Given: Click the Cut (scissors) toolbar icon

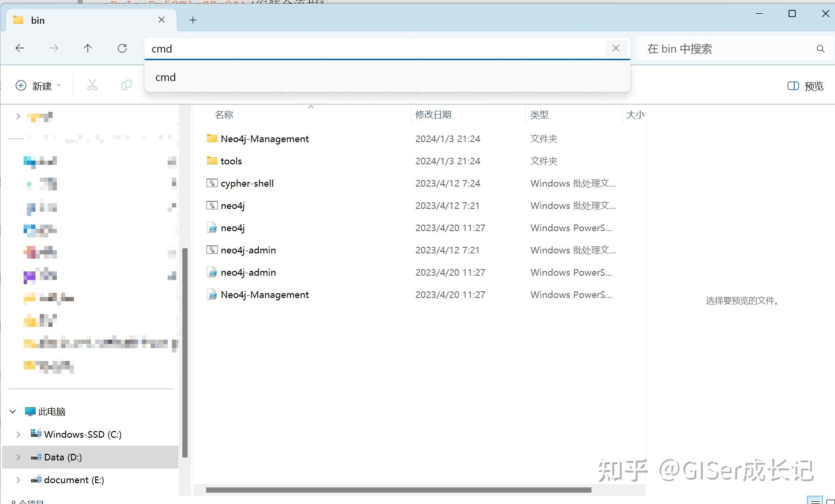Looking at the screenshot, I should [x=92, y=85].
